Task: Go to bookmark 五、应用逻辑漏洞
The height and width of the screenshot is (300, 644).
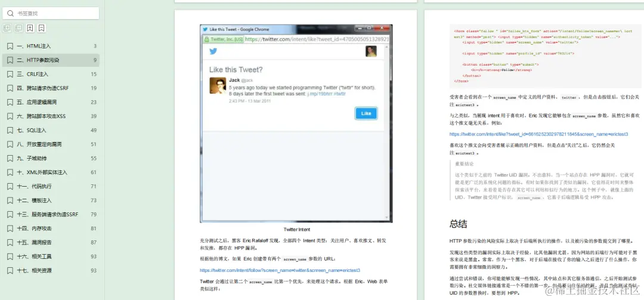Action: [51, 102]
